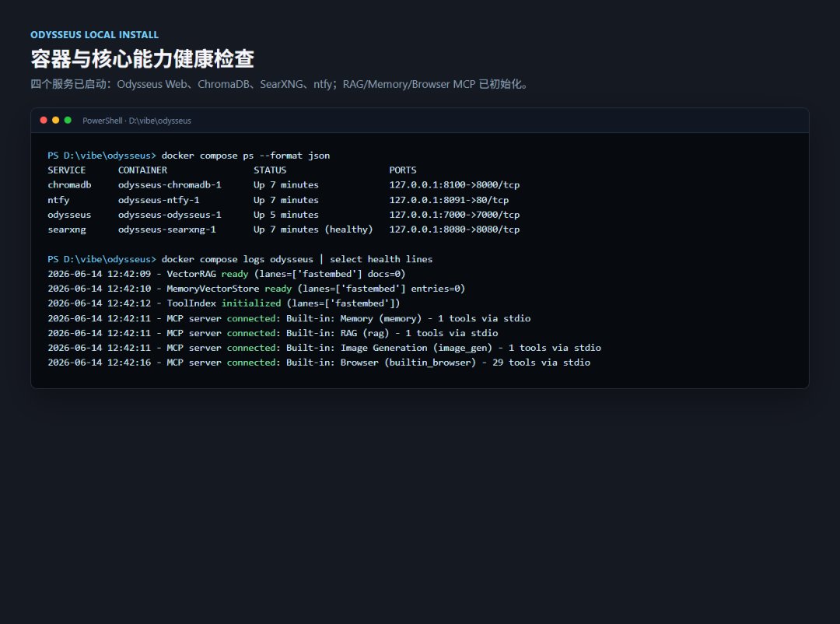Click the SERVICE column header
Screen dimensions: 840x624
(x=66, y=170)
